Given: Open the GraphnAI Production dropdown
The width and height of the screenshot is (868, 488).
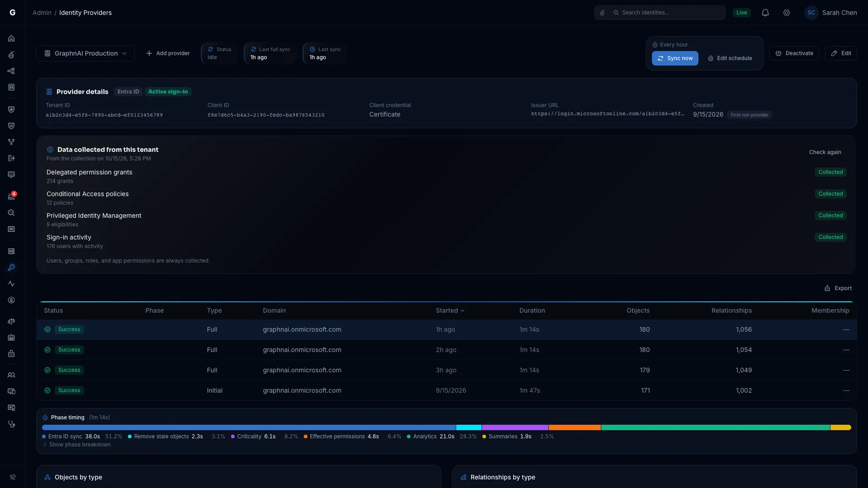Looking at the screenshot, I should pyautogui.click(x=85, y=53).
